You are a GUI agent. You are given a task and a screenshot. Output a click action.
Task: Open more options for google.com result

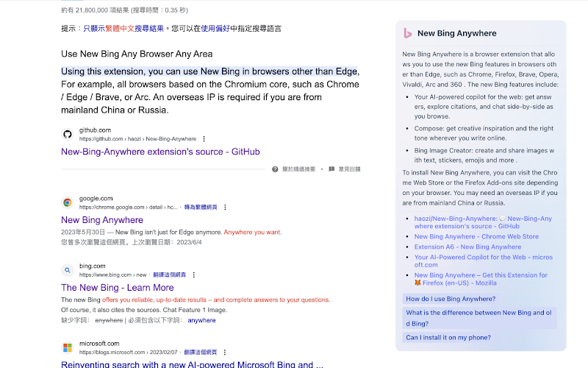point(225,208)
